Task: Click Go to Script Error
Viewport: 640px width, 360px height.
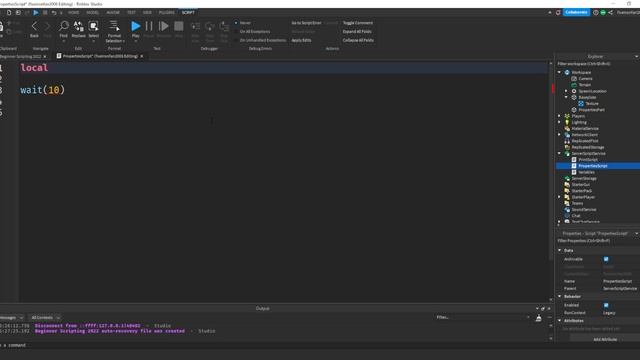Action: [x=306, y=23]
